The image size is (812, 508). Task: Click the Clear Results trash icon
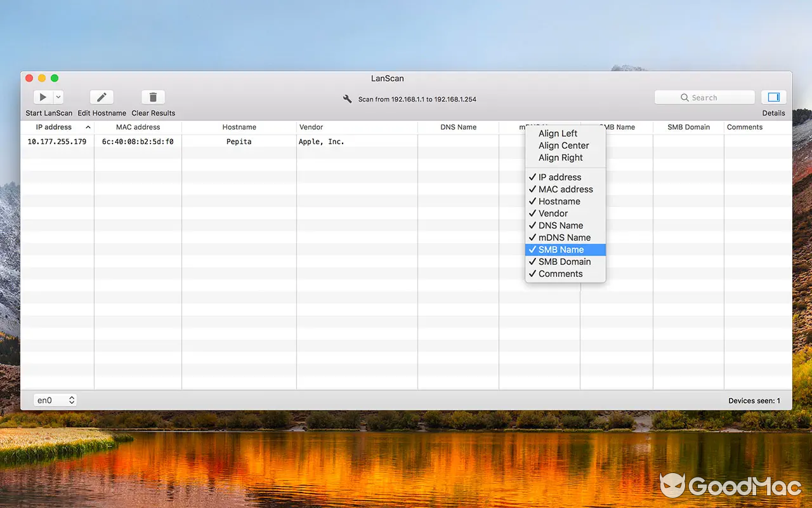152,97
